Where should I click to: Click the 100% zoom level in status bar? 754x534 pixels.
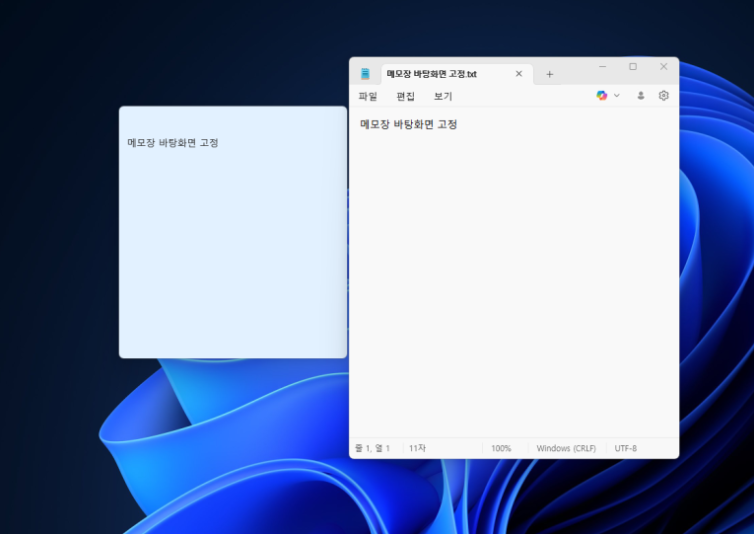point(501,448)
